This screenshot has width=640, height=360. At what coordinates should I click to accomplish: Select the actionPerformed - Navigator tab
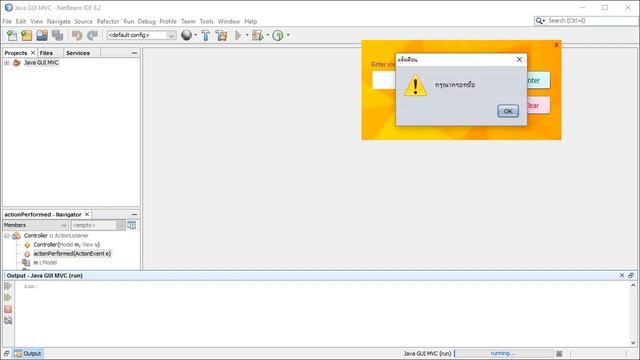(x=43, y=214)
